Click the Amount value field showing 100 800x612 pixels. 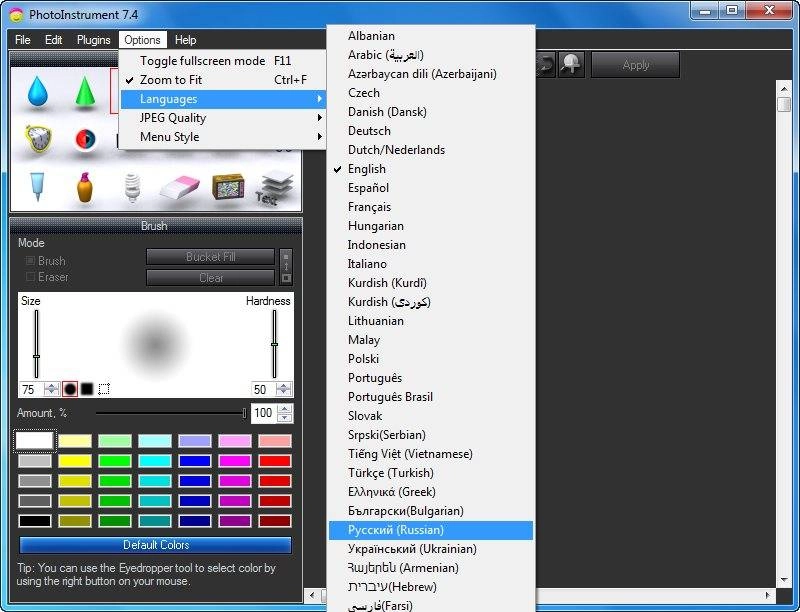click(264, 413)
